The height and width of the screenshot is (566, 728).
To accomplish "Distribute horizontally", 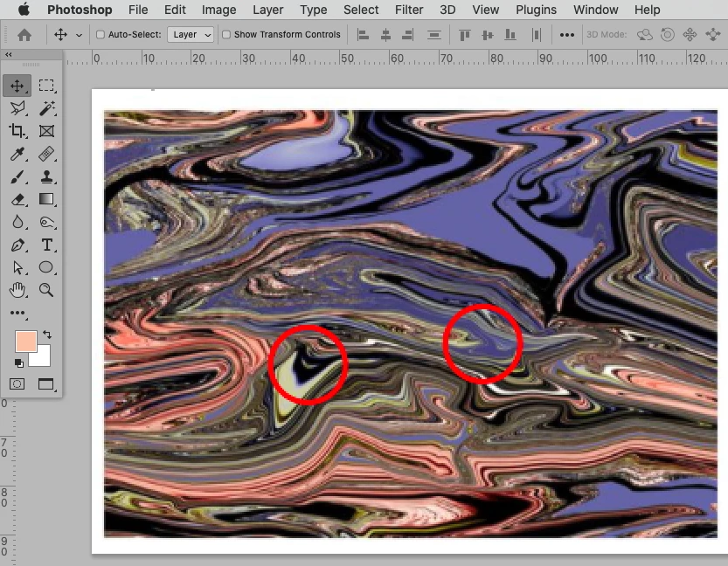I will pos(537,35).
